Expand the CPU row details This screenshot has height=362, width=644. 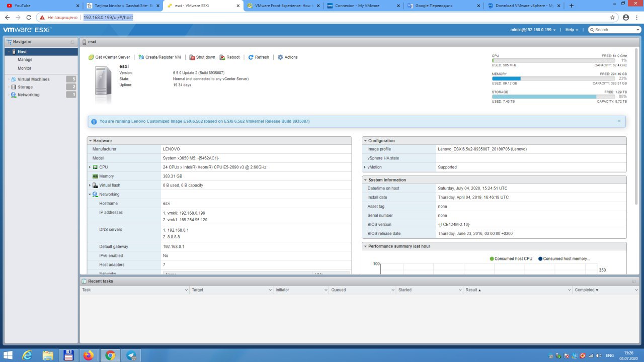[x=90, y=167]
